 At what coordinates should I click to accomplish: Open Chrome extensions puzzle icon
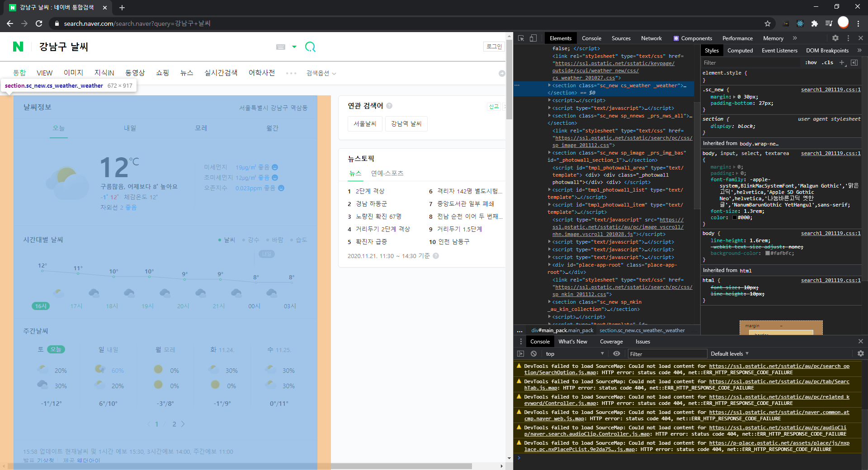814,23
